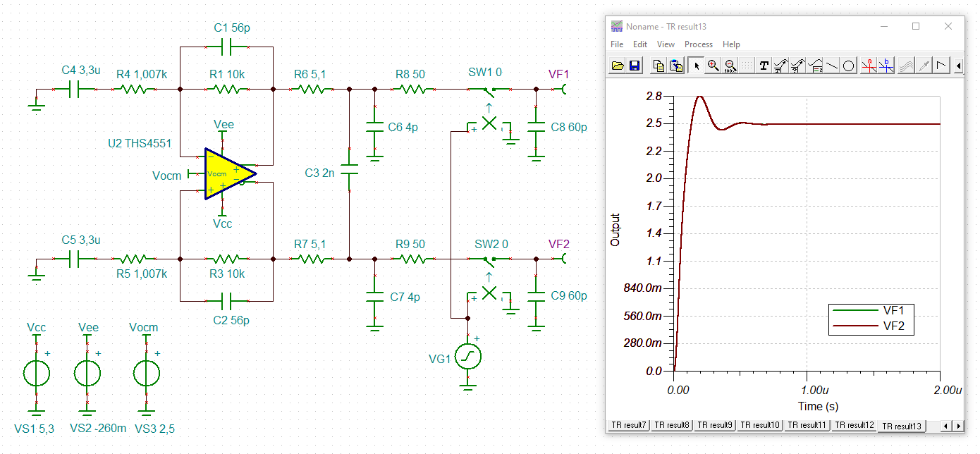The height and width of the screenshot is (454, 980).
Task: Activate the zoom in magnifier
Action: [713, 66]
